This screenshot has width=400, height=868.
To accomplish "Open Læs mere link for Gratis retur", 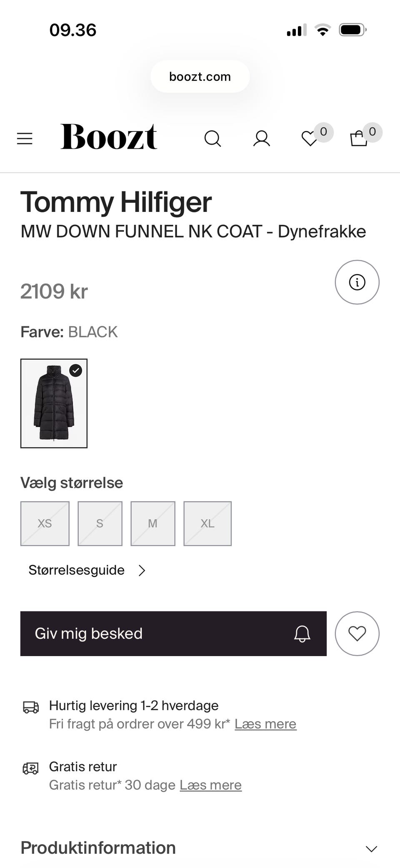I will click(210, 785).
